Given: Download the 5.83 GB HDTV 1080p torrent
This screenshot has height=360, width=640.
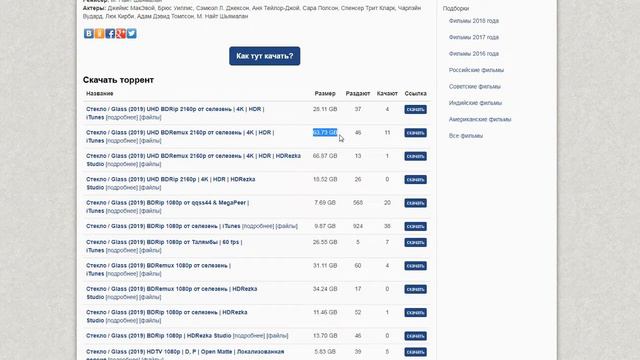Looking at the screenshot, I should (416, 352).
